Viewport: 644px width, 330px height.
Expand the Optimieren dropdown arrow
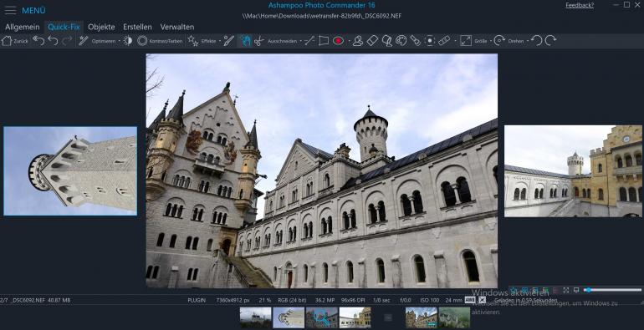[x=119, y=41]
